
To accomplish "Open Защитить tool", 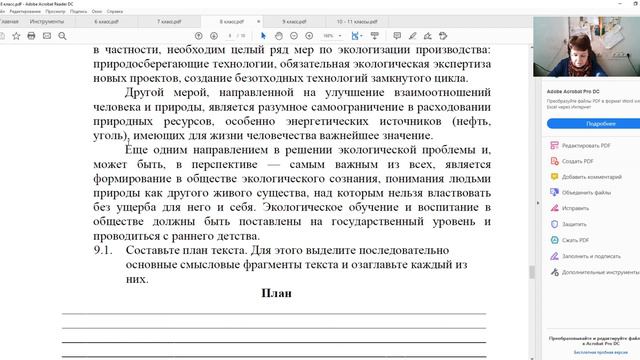I will [x=569, y=224].
